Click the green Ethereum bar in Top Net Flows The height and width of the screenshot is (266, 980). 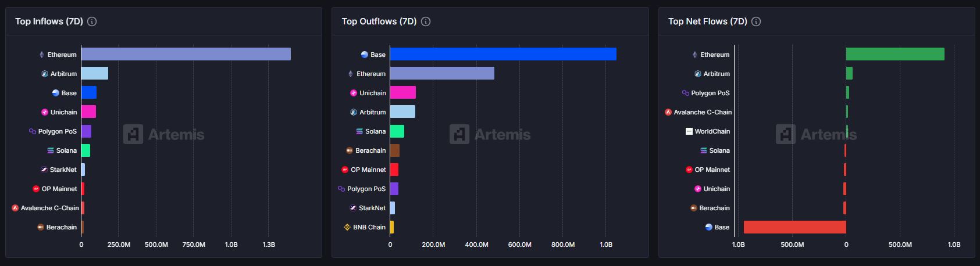tap(895, 54)
